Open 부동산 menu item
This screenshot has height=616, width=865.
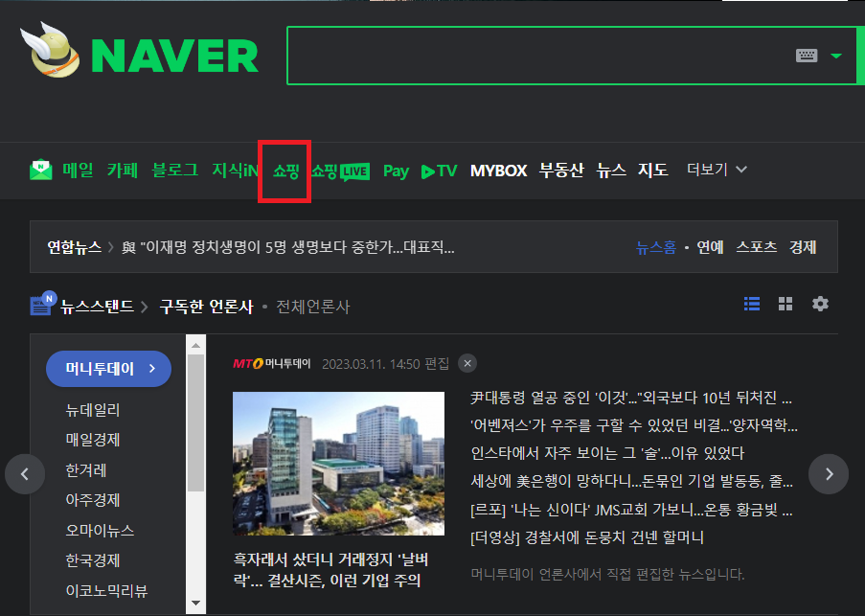pyautogui.click(x=561, y=170)
